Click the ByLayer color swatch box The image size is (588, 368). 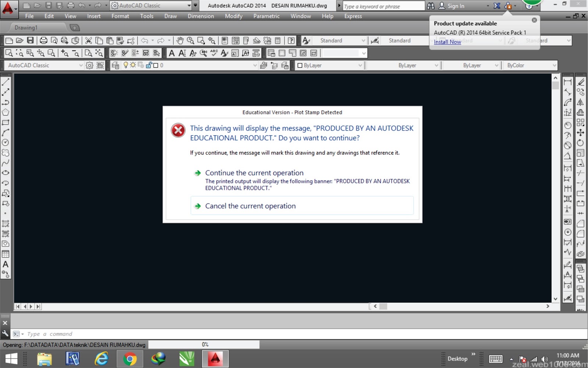[x=300, y=65]
